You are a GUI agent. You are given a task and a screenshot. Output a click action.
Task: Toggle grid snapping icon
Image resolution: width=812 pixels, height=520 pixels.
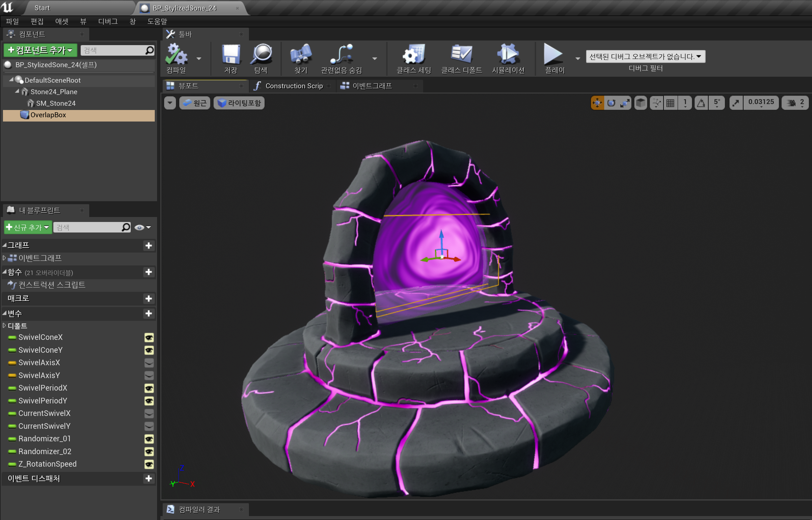coord(670,103)
